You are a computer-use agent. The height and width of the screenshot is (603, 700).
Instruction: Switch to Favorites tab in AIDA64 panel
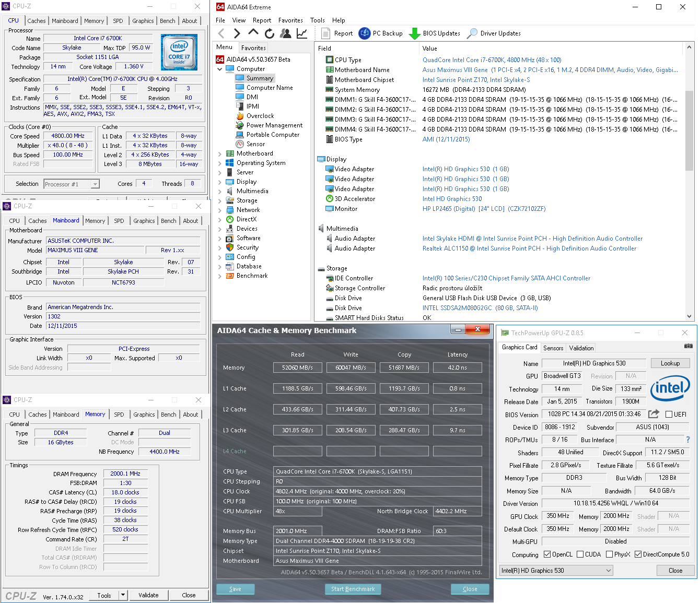pos(253,48)
